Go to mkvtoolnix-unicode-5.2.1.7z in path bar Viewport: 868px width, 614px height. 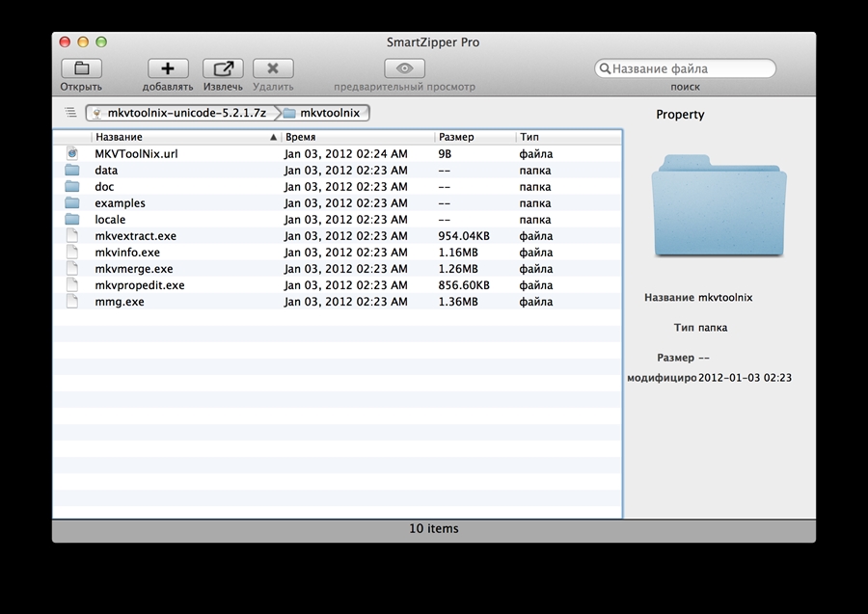point(186,113)
